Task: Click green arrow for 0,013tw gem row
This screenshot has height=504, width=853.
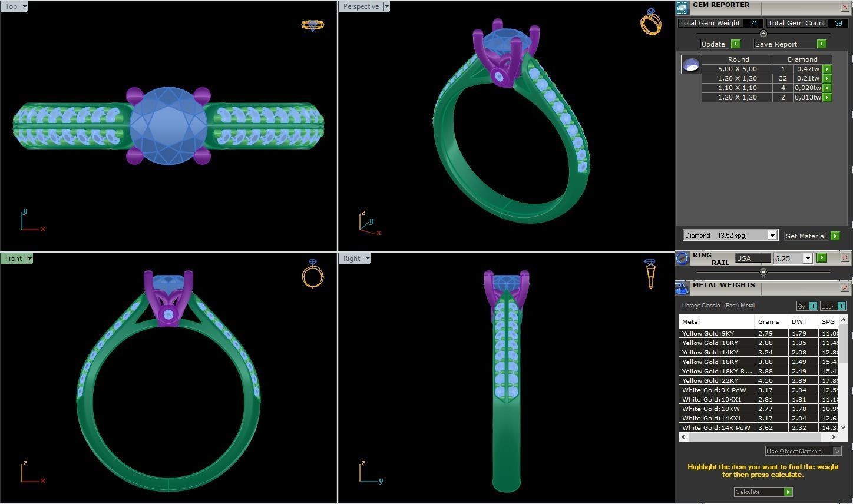Action: click(826, 97)
